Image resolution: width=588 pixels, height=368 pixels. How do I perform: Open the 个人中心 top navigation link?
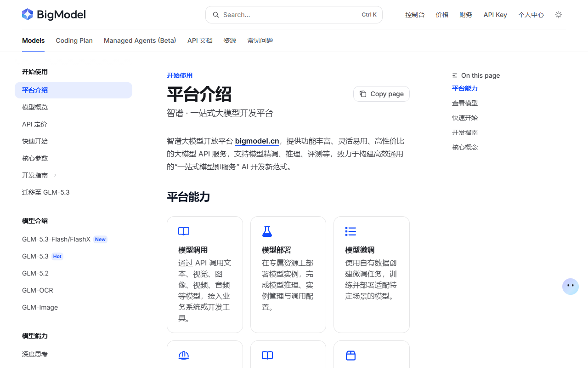point(531,15)
